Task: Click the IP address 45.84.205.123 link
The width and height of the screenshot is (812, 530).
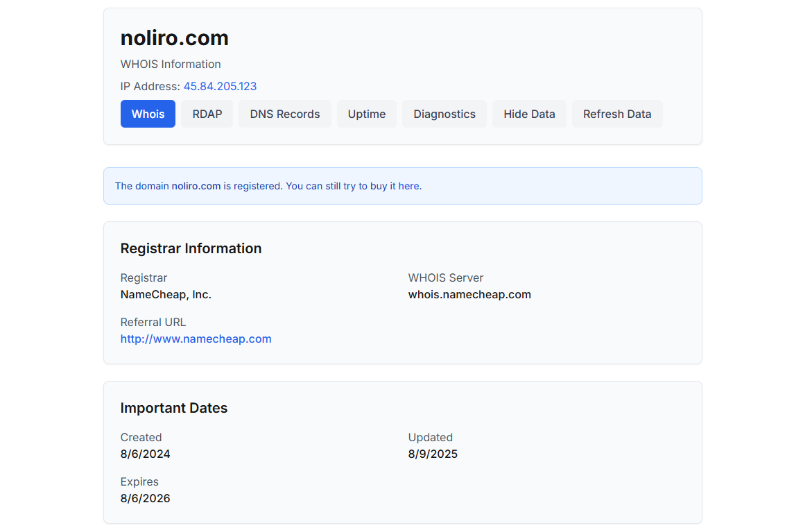Action: (x=220, y=86)
